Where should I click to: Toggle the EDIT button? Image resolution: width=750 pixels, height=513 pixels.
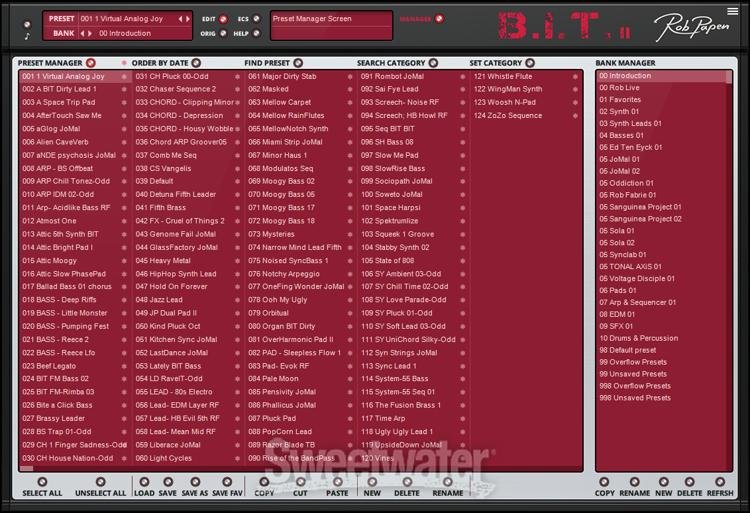click(x=223, y=19)
